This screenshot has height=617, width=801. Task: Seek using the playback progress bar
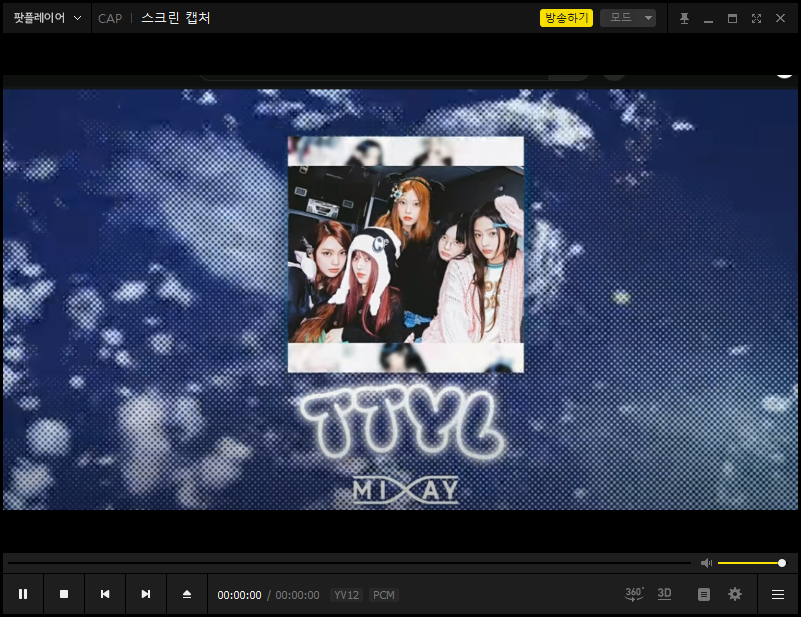click(350, 563)
